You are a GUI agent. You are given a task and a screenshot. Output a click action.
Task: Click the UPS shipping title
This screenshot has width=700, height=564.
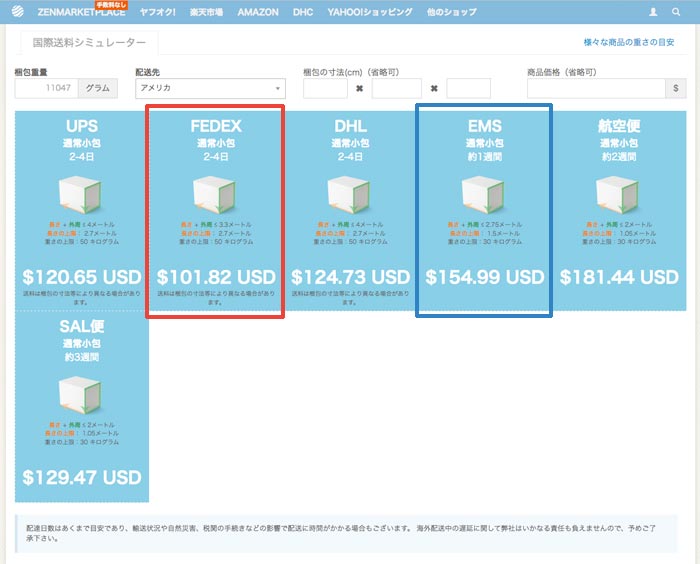click(82, 126)
